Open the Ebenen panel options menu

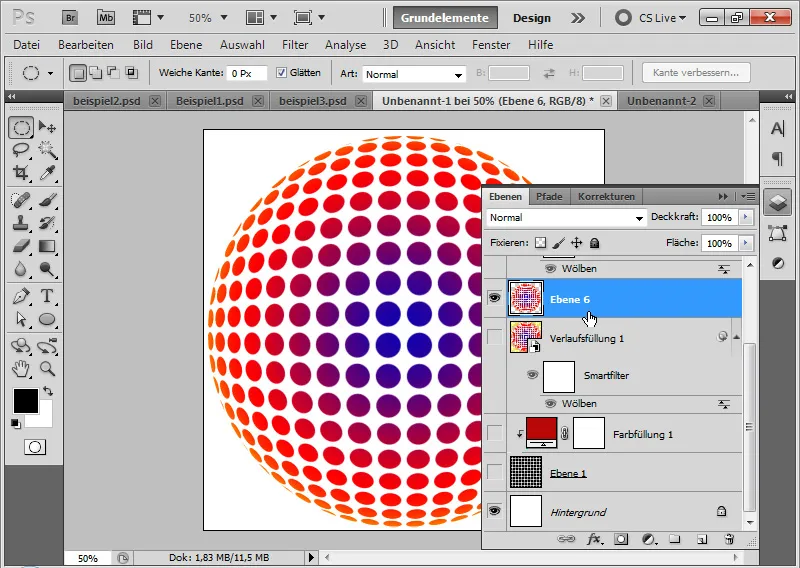coord(748,196)
